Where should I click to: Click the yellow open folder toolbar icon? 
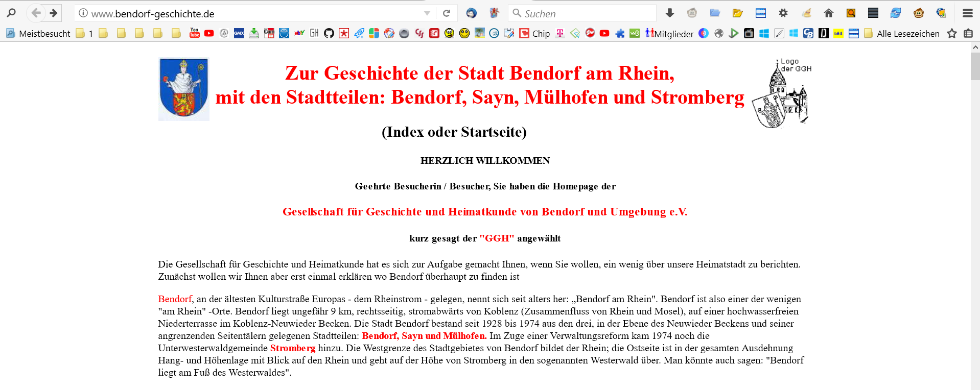coord(737,13)
